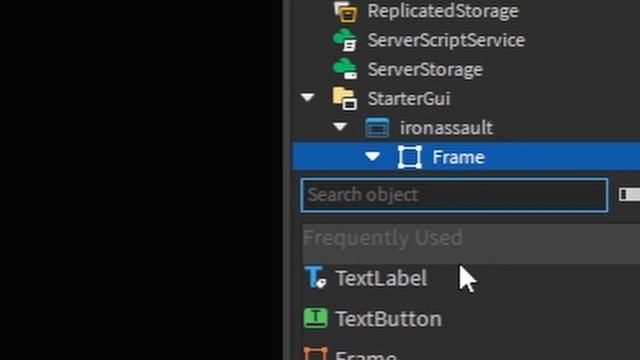Click the ReplicatedStorage service icon
This screenshot has height=360, width=640.
click(345, 11)
